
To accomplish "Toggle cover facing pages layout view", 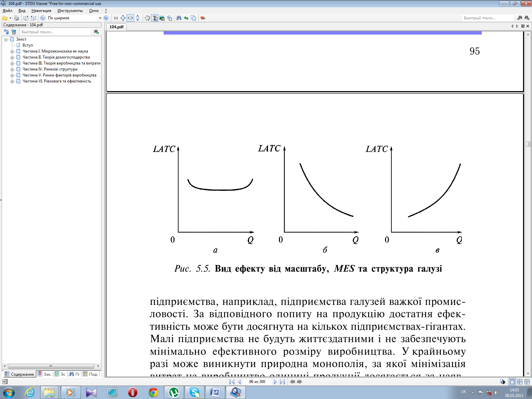I will pyautogui.click(x=527, y=382).
